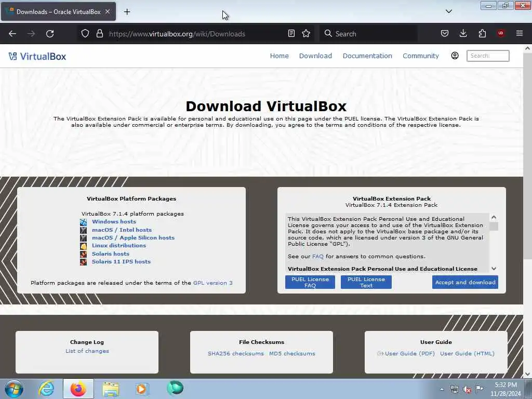The width and height of the screenshot is (532, 399).
Task: Click the PUEL License FAQ button
Action: pos(310,282)
